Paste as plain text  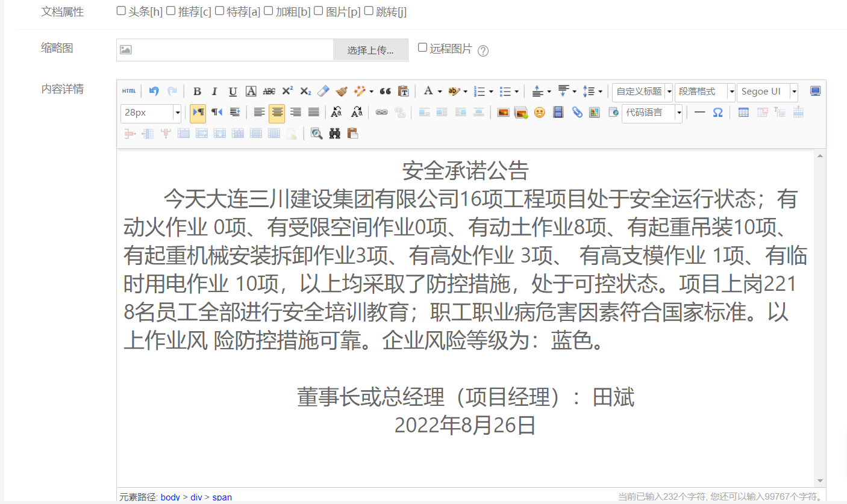(404, 92)
